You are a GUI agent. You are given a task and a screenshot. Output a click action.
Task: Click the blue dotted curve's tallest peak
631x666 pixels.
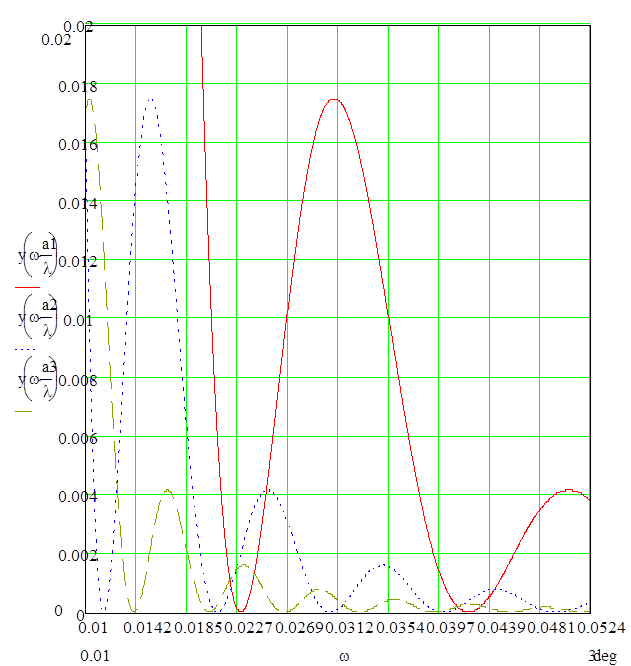pyautogui.click(x=151, y=100)
